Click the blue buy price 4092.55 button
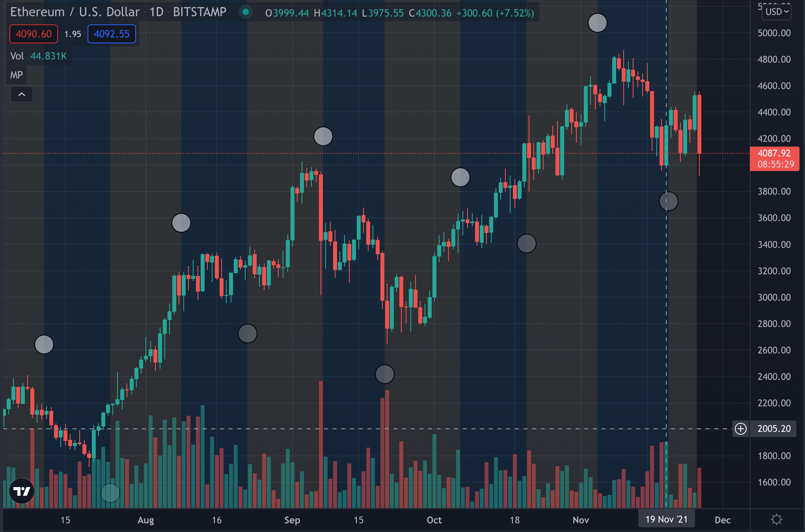Screen dimensions: 805x532 pyautogui.click(x=112, y=34)
